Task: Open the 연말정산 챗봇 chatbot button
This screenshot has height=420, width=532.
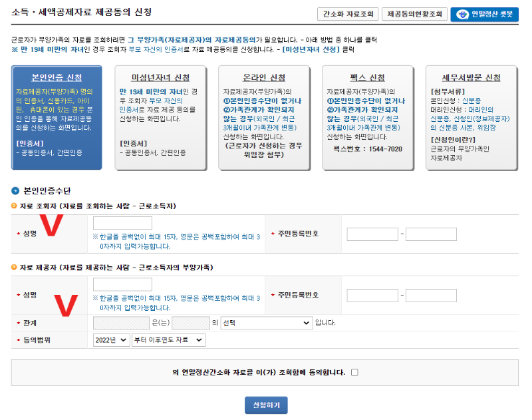Action: (x=484, y=14)
